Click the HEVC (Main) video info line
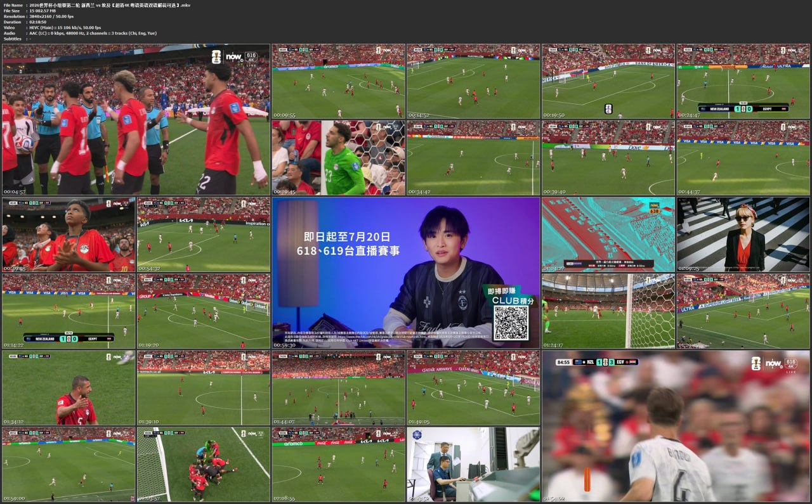Image resolution: width=812 pixels, height=504 pixels. coord(65,28)
